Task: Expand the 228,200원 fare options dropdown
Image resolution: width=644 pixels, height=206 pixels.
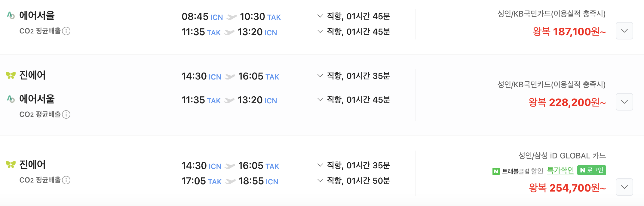Action: 624,102
